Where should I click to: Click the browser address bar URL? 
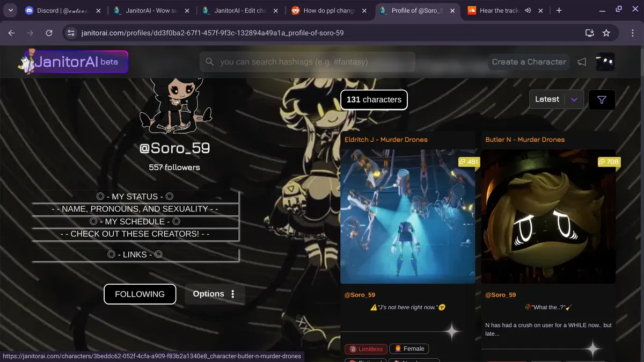pos(213,33)
